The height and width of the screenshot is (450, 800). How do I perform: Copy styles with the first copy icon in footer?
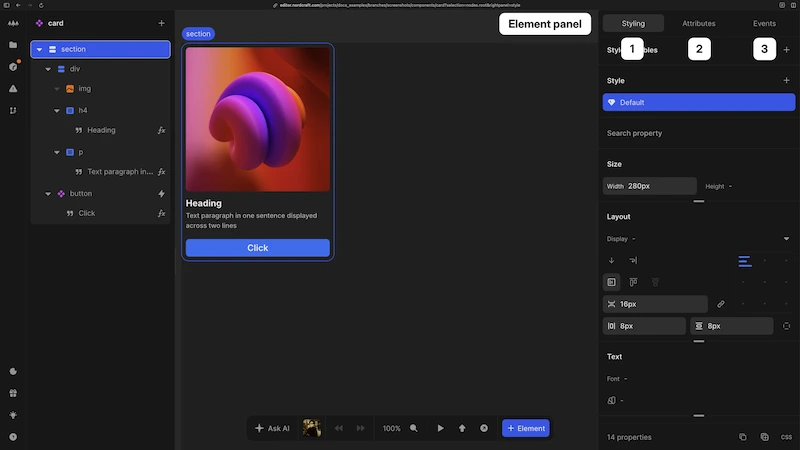(x=743, y=437)
